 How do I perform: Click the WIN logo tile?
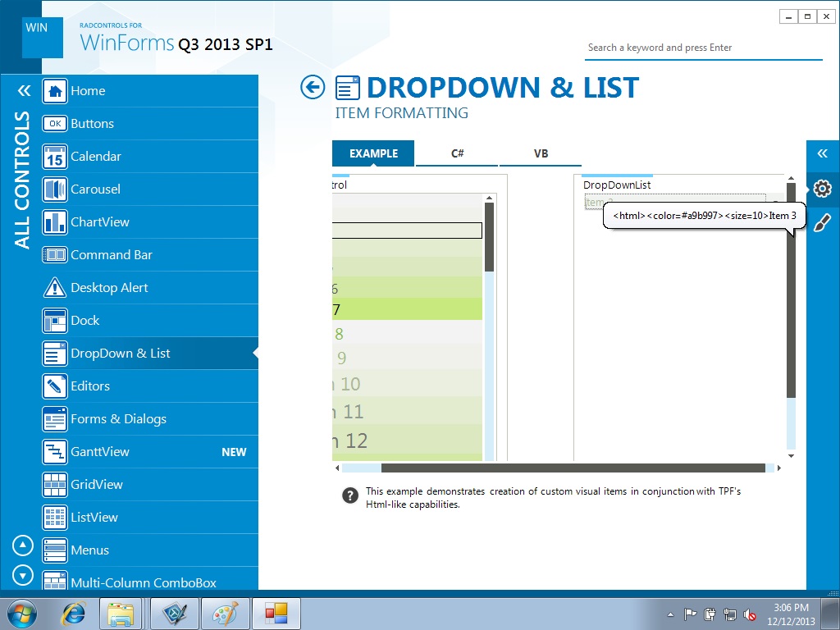tap(43, 37)
